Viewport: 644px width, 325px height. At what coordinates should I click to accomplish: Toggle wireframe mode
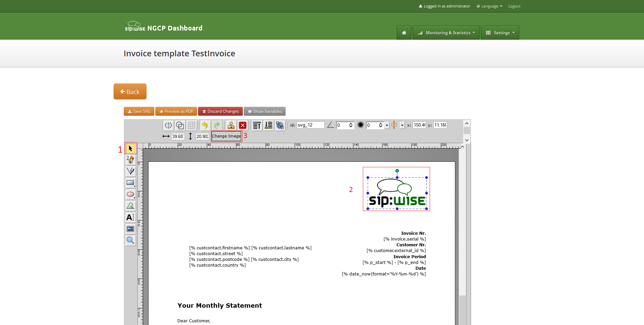point(180,125)
